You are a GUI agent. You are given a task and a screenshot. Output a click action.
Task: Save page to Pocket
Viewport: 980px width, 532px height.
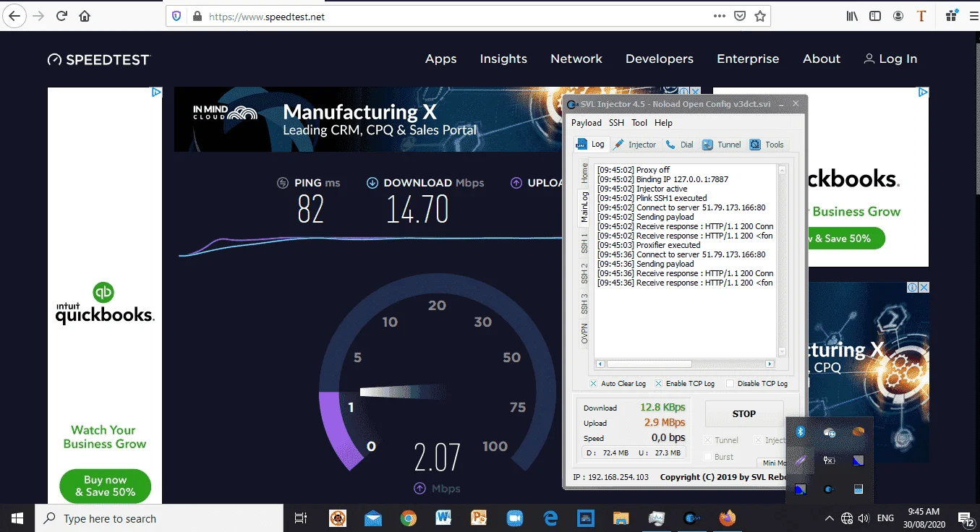click(740, 16)
